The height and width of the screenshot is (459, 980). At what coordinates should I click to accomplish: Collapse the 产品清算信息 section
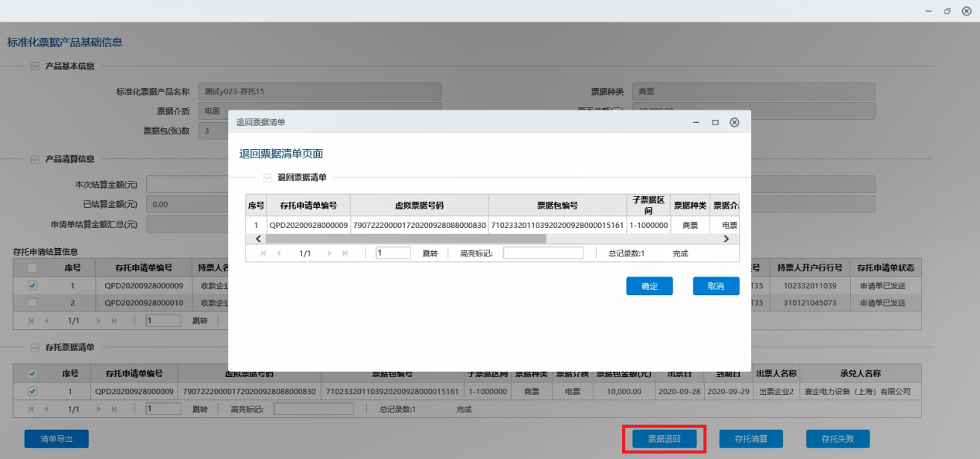[35, 159]
